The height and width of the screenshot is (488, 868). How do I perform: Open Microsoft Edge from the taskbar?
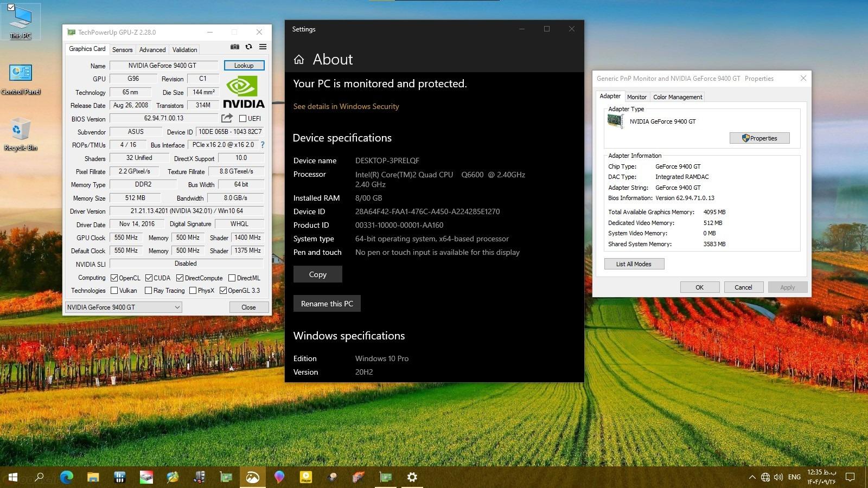(x=66, y=477)
